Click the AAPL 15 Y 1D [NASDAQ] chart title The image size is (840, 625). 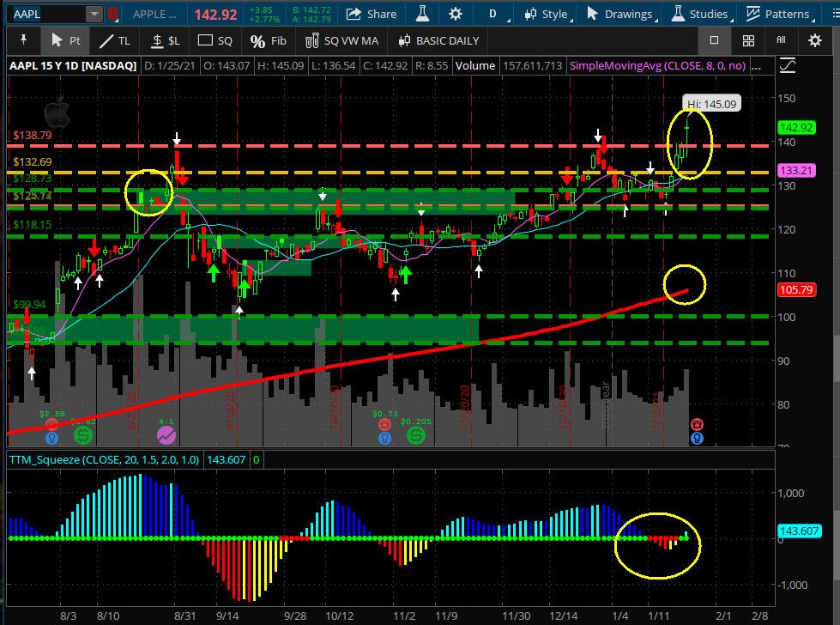click(x=73, y=66)
